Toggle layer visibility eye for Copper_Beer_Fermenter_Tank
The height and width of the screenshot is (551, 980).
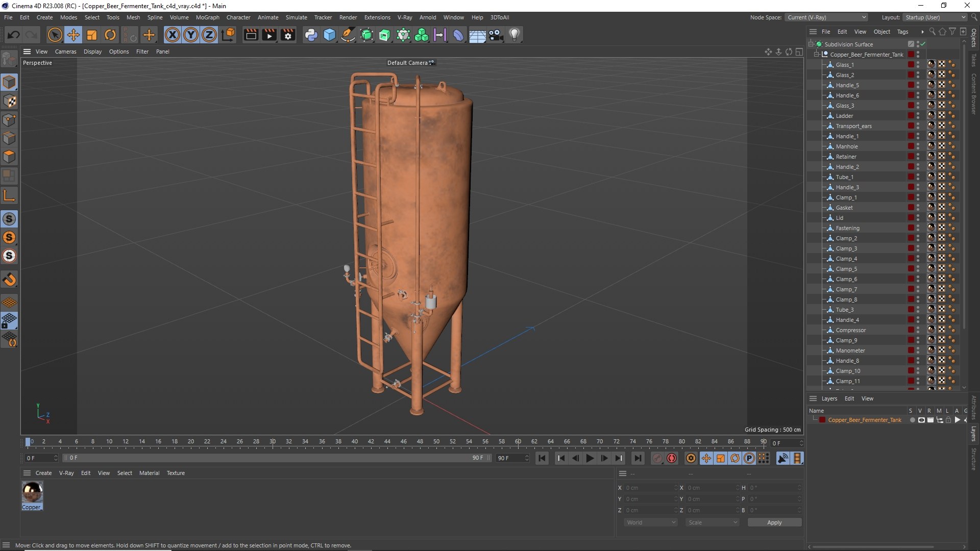pyautogui.click(x=921, y=420)
